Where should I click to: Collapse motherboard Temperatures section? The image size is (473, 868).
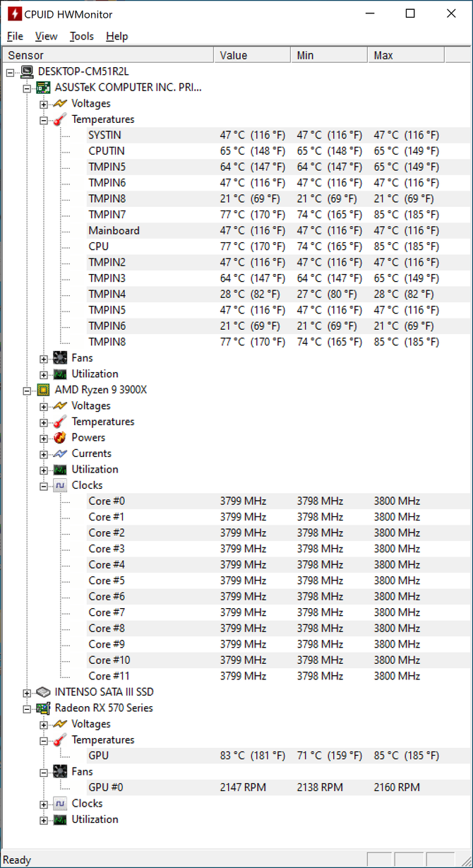pyautogui.click(x=44, y=120)
